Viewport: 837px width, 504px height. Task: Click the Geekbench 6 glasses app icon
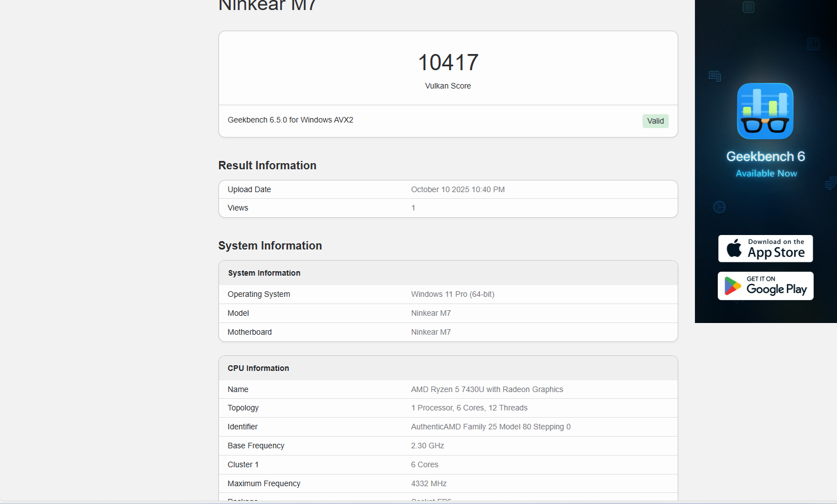pyautogui.click(x=765, y=111)
